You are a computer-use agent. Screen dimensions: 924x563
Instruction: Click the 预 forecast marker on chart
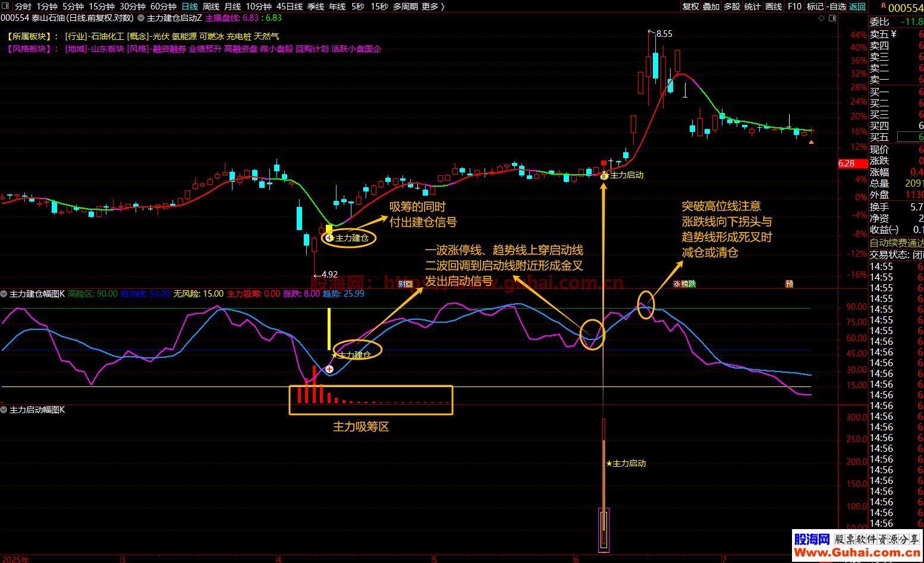tap(789, 284)
